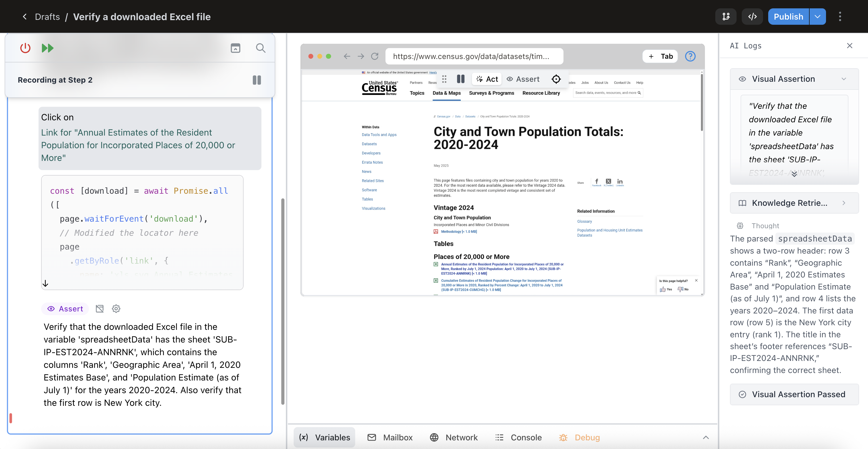Open the Developers sidebar link
The image size is (868, 449).
tap(371, 153)
